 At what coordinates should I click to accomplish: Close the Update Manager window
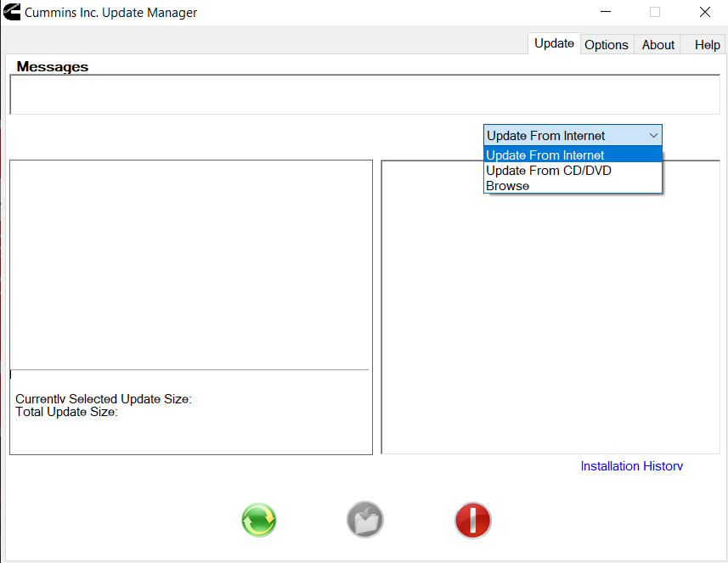click(x=704, y=12)
